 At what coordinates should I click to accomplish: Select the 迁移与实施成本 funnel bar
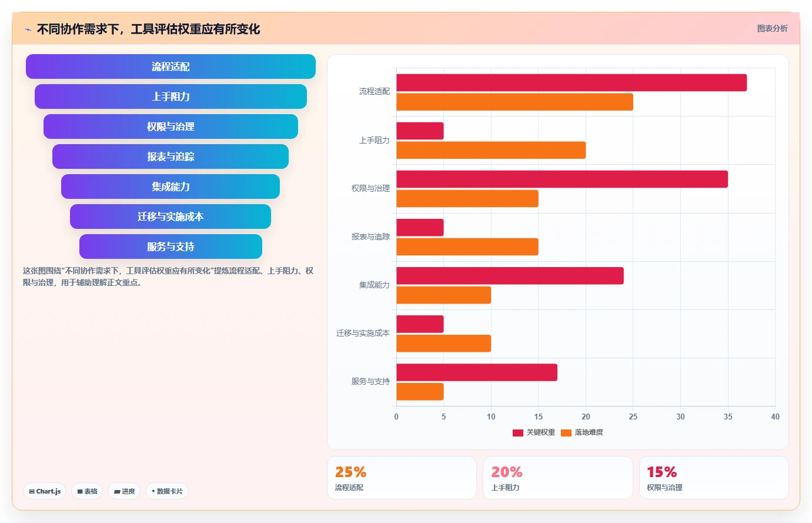pyautogui.click(x=171, y=216)
